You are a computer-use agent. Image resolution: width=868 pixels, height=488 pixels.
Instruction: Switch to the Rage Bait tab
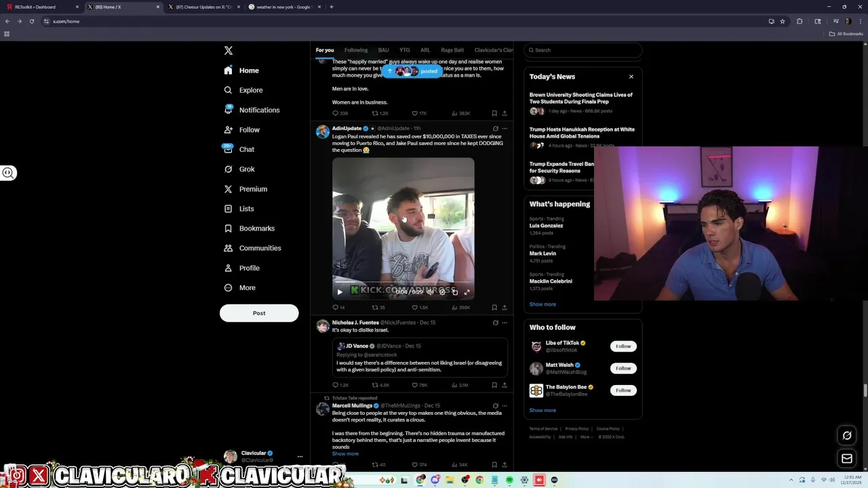452,50
